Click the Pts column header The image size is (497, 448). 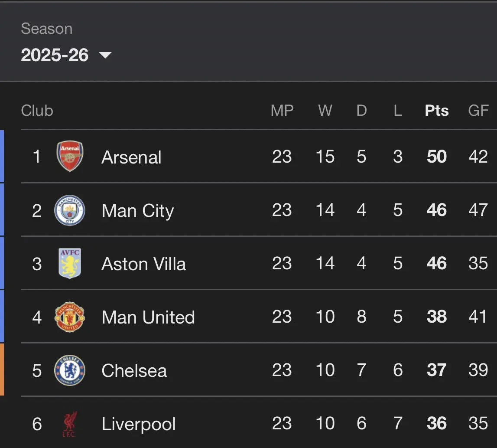[436, 111]
